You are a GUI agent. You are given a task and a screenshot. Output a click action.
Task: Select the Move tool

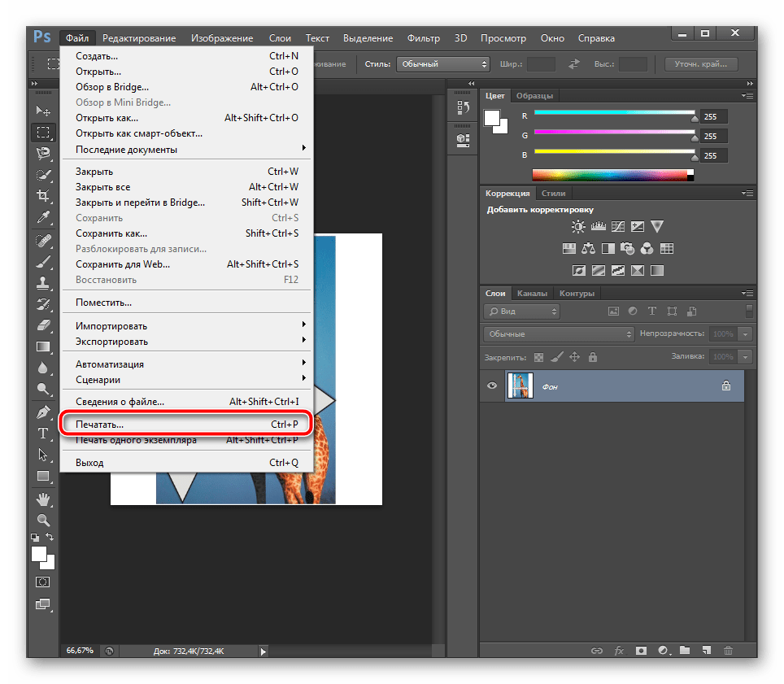pos(43,110)
